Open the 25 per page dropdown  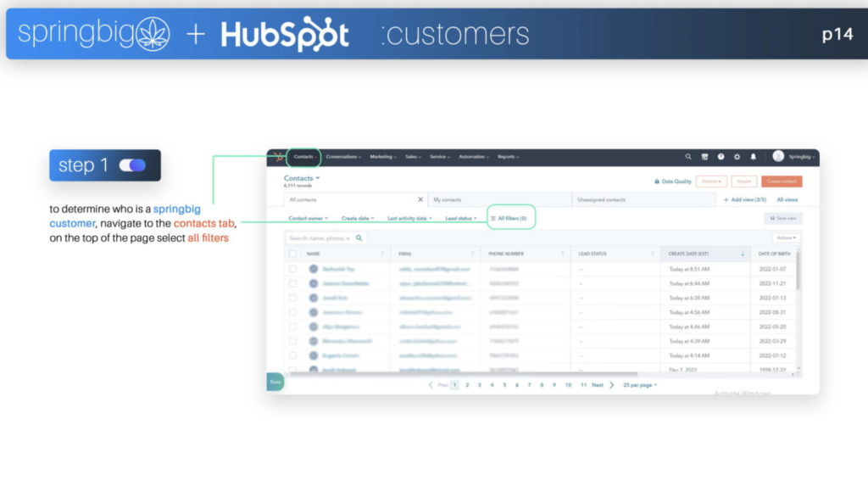[x=640, y=385]
